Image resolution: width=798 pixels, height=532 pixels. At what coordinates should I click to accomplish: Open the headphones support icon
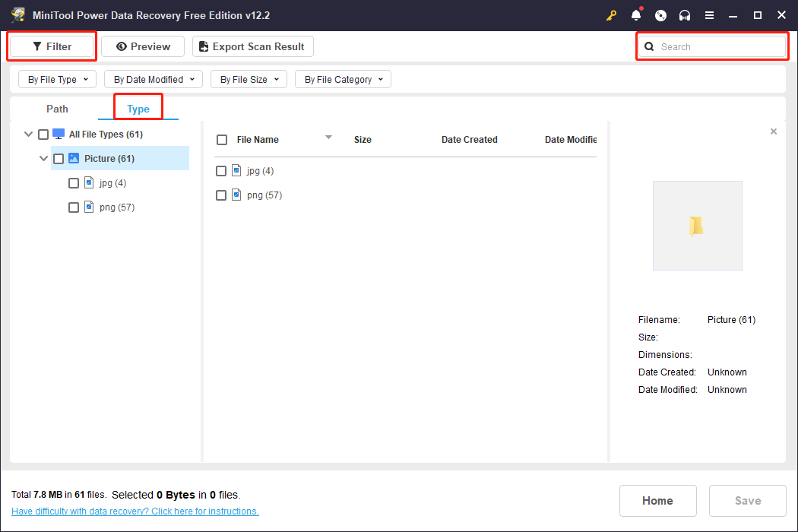click(x=685, y=15)
